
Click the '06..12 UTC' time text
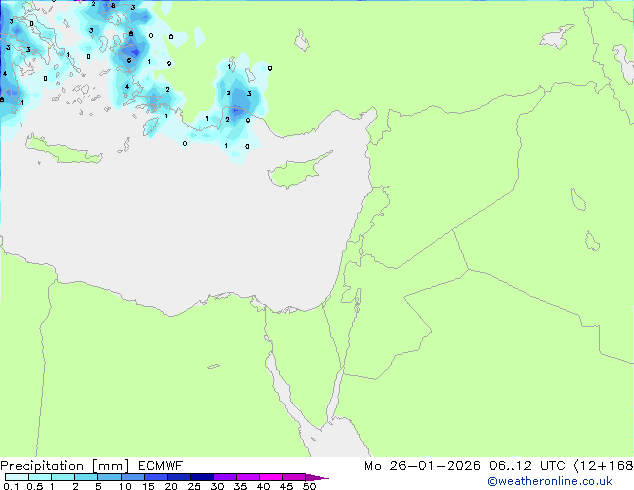coord(526,466)
